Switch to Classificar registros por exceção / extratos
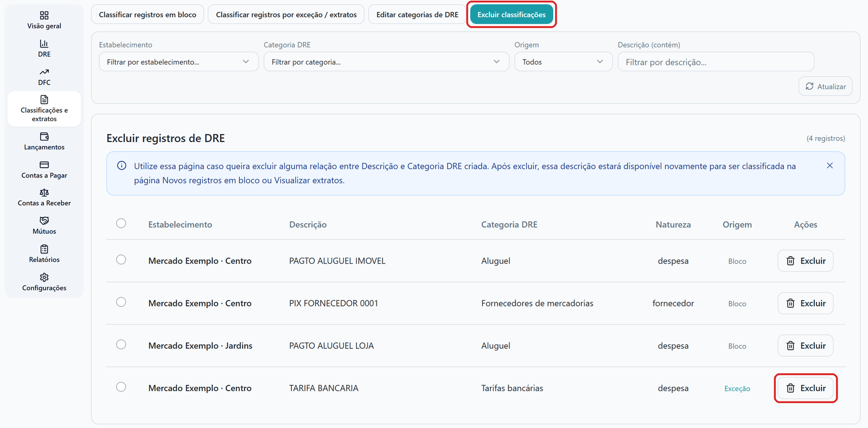The height and width of the screenshot is (428, 868). click(x=286, y=15)
